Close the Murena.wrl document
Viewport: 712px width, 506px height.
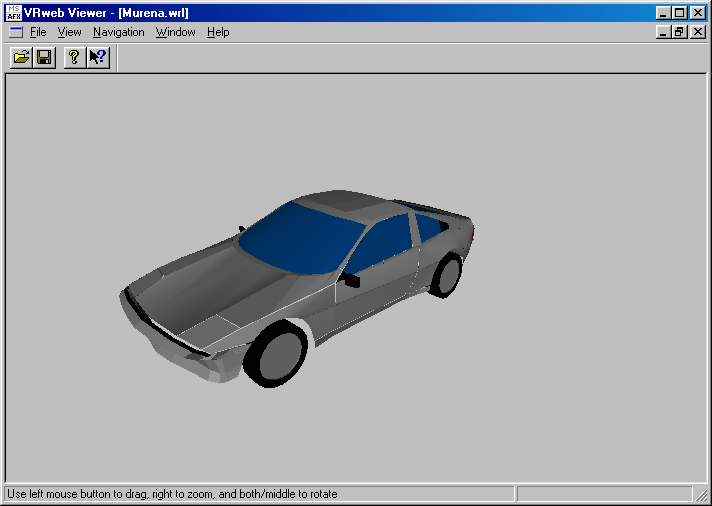[x=698, y=32]
